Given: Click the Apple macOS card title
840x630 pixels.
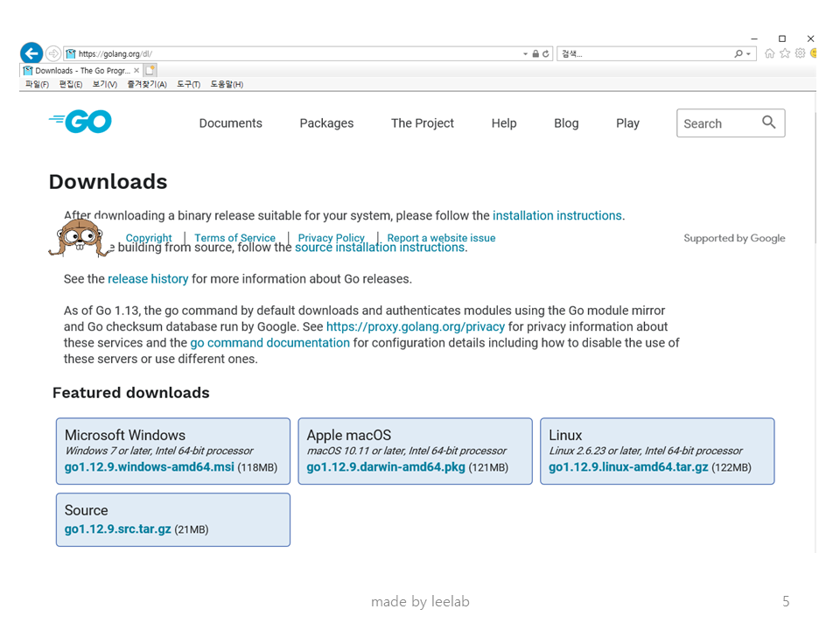Looking at the screenshot, I should click(x=349, y=435).
